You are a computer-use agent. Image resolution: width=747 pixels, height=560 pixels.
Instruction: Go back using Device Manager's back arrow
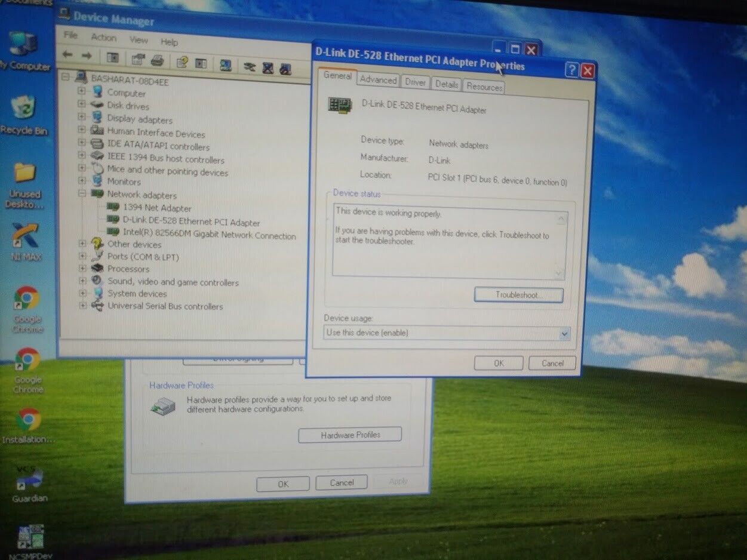(67, 56)
